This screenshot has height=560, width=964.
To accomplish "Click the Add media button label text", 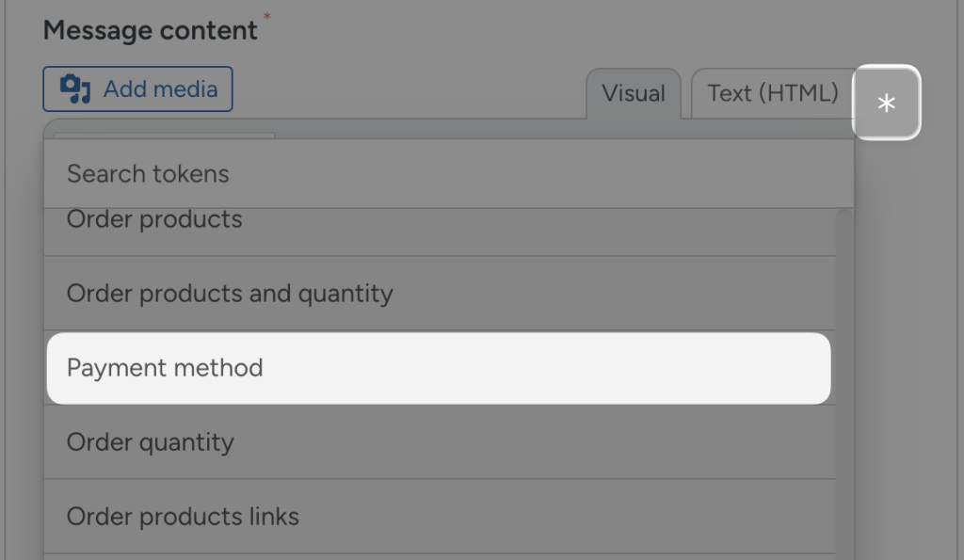I will 158,88.
